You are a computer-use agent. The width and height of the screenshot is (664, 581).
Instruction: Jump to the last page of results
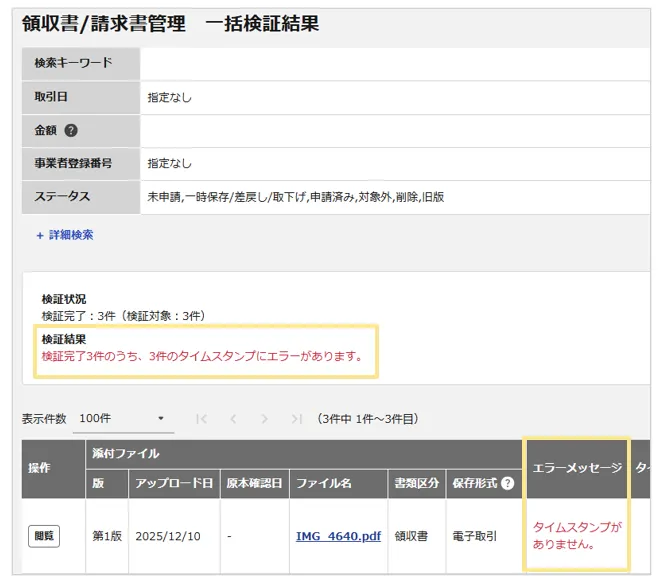(x=296, y=418)
